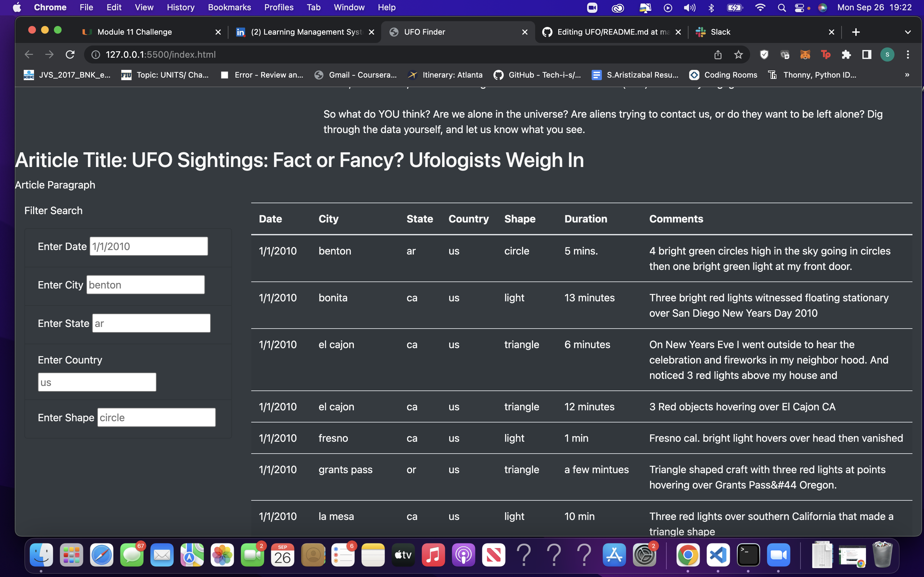The image size is (924, 577).
Task: Open the Coding Rooms bookmark
Action: tap(723, 75)
